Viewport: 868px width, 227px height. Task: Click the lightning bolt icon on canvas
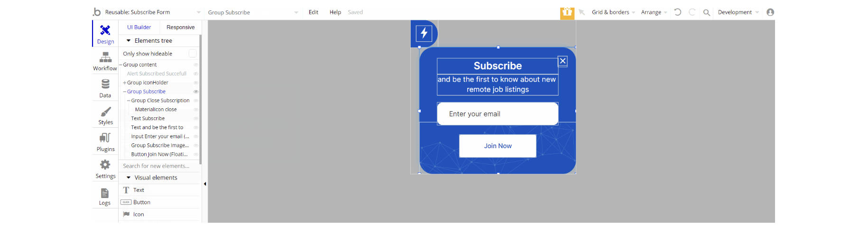(x=424, y=33)
